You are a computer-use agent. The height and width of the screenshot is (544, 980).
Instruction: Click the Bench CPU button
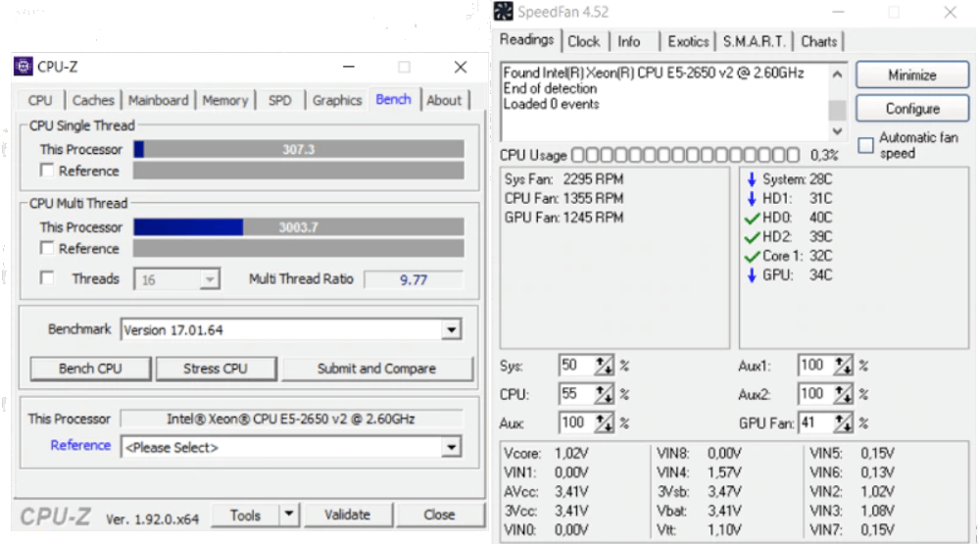point(90,369)
